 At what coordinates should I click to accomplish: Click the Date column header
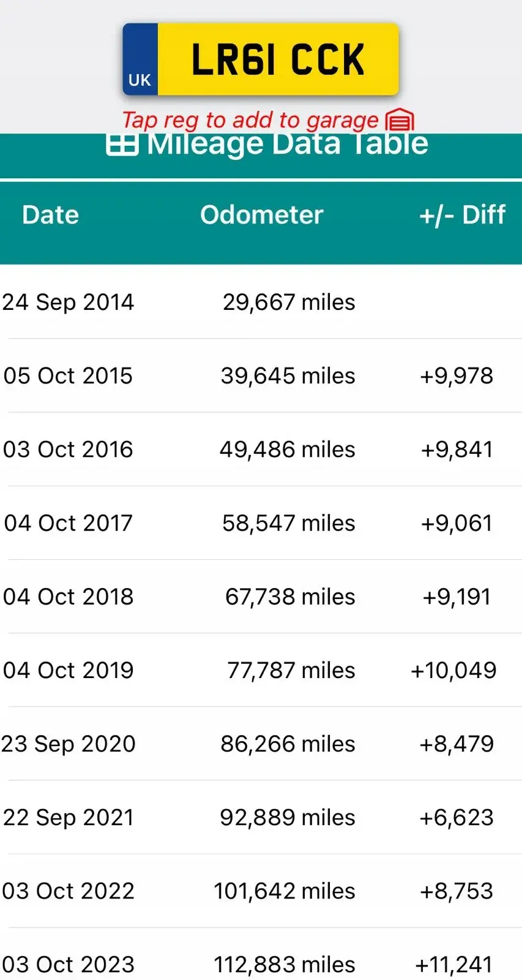(x=51, y=215)
